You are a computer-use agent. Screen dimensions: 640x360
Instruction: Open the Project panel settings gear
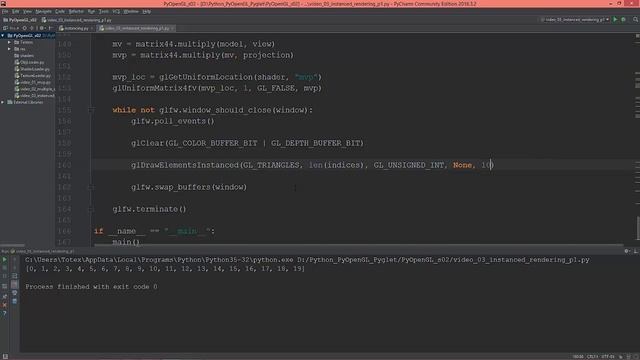42,28
